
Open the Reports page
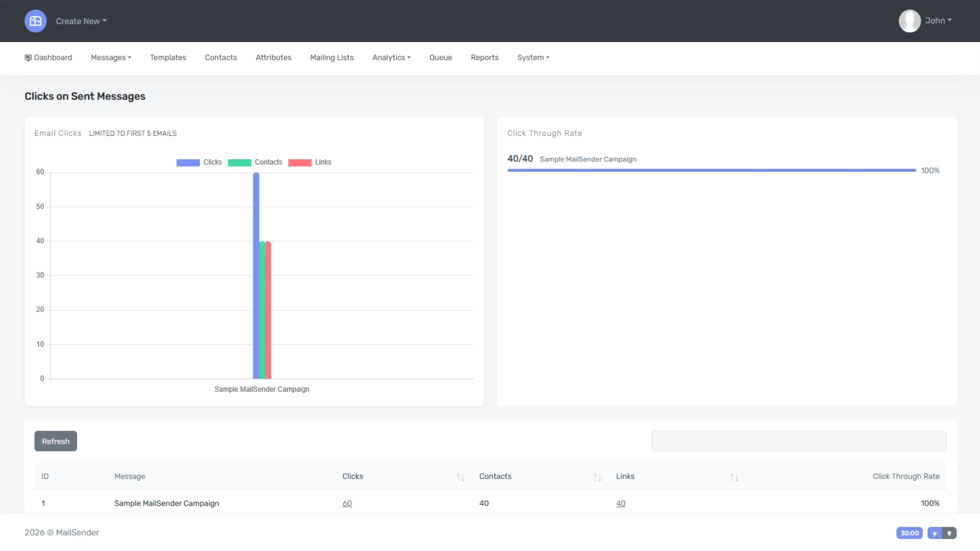[484, 58]
